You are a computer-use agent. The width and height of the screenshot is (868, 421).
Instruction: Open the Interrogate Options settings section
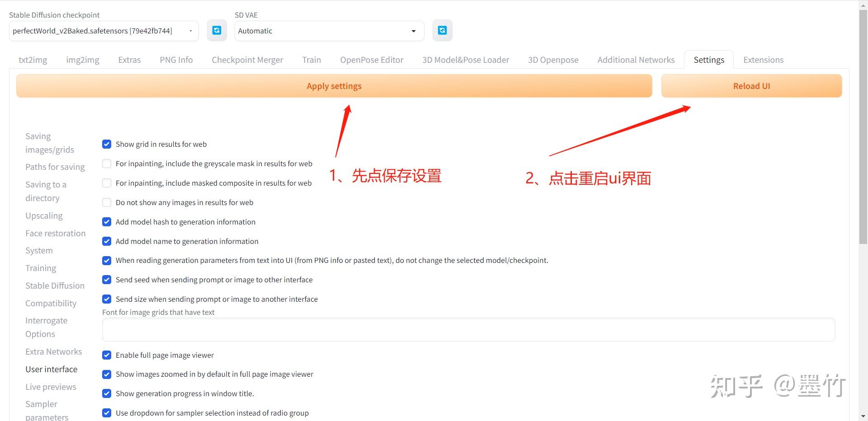tap(46, 327)
